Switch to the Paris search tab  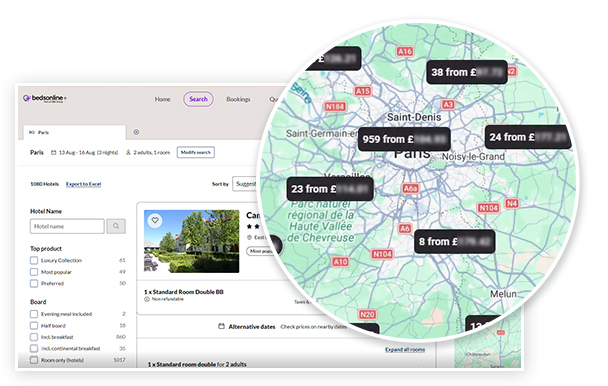click(x=74, y=132)
